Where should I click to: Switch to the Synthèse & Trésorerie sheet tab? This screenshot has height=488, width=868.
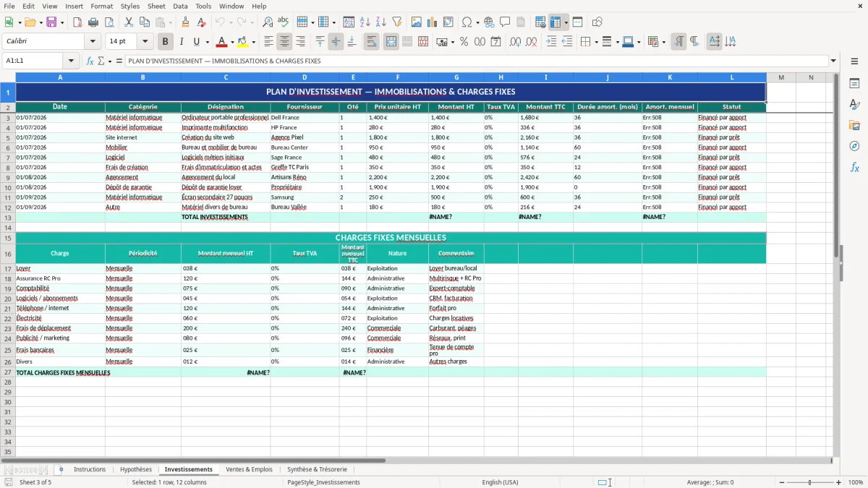317,469
